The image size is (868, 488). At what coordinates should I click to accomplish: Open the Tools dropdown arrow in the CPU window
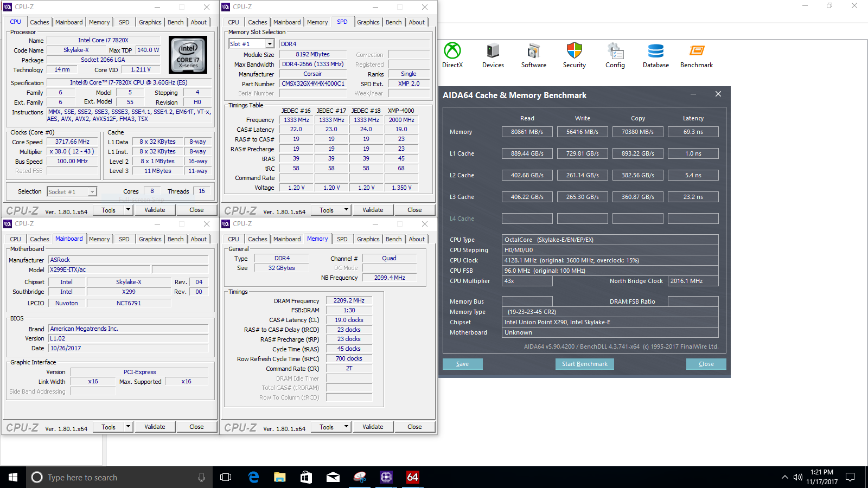point(129,210)
